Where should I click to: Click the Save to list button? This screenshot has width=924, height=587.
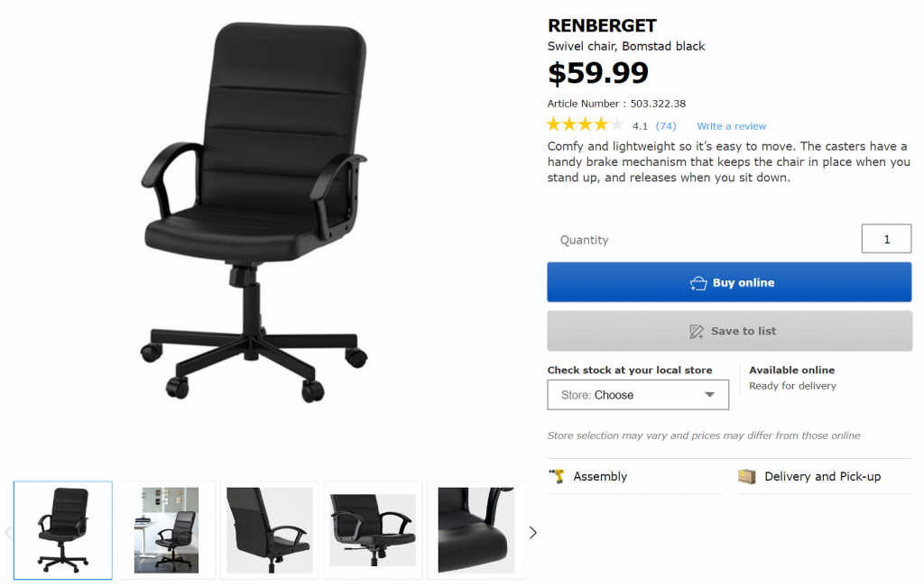[729, 331]
